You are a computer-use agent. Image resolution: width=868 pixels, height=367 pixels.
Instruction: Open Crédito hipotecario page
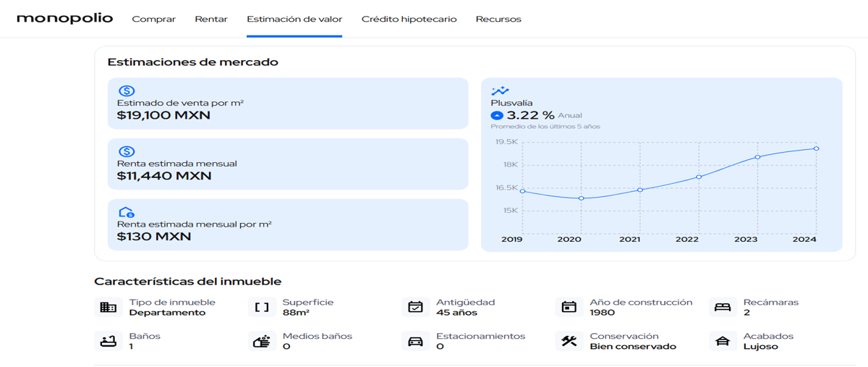tap(409, 19)
